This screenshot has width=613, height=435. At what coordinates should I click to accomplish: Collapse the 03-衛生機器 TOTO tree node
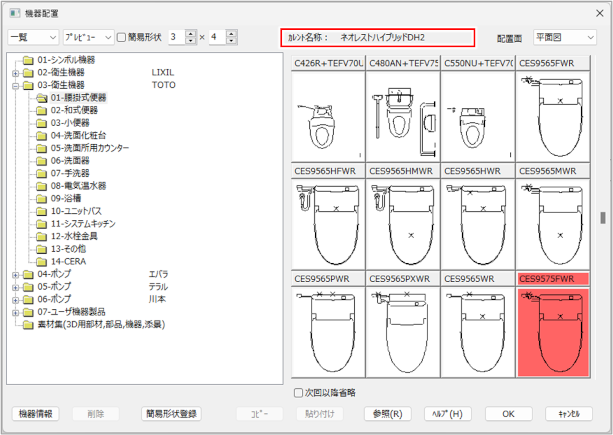14,86
